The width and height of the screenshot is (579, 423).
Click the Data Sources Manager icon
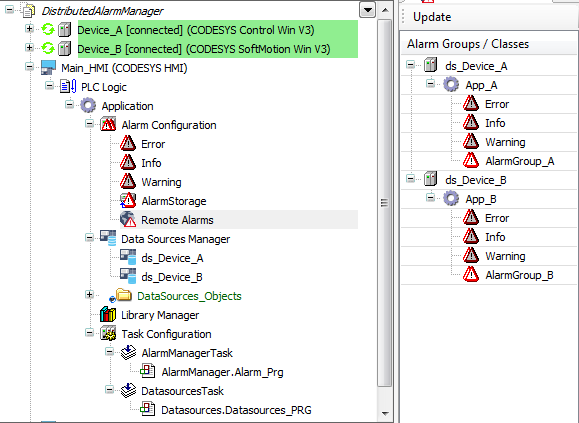108,238
